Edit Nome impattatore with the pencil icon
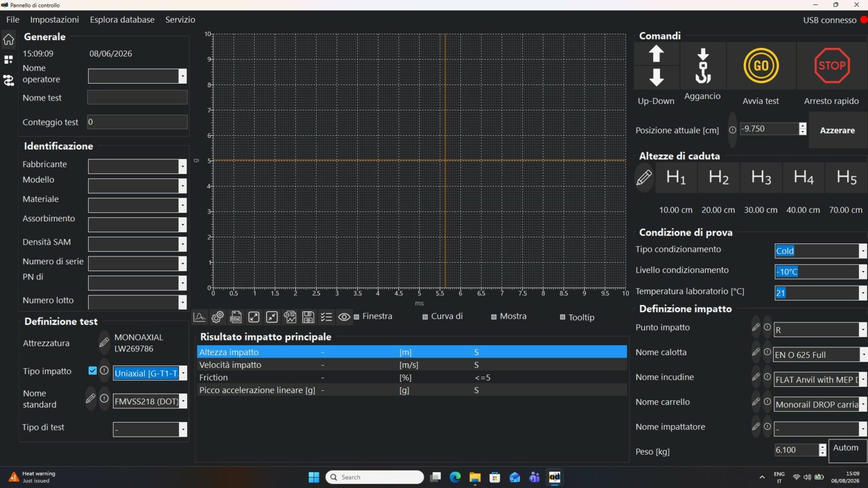This screenshot has height=488, width=868. click(756, 426)
